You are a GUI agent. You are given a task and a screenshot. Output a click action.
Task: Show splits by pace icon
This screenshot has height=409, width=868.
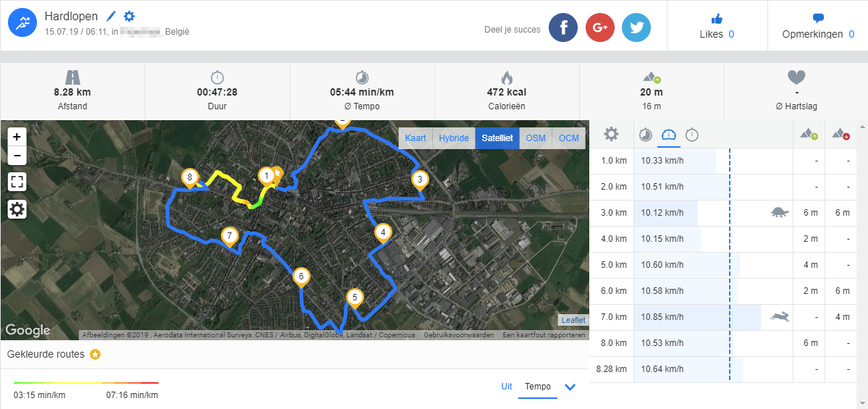[x=645, y=135]
